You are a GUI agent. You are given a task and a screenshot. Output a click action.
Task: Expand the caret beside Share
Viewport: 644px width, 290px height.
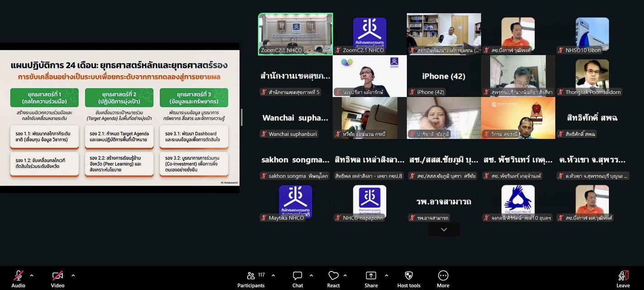pos(386,275)
